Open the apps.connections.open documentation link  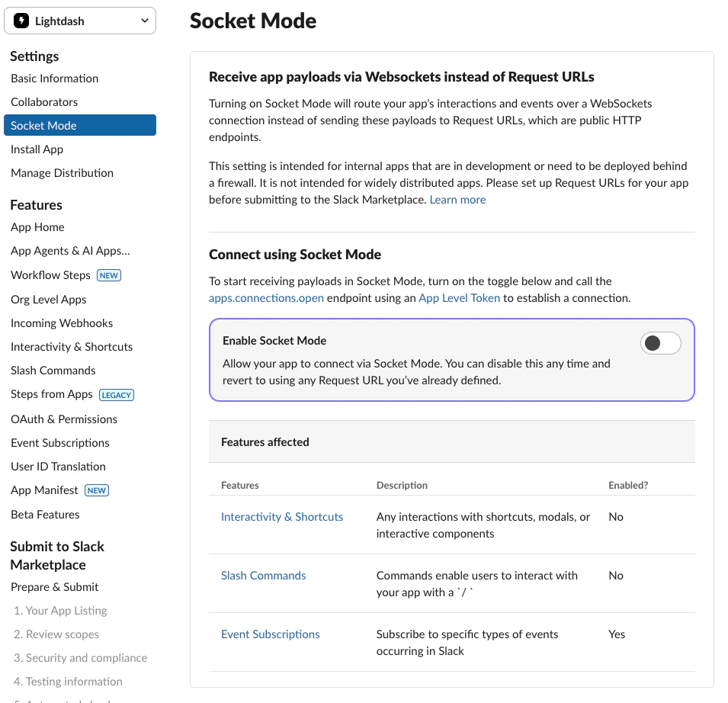point(265,298)
